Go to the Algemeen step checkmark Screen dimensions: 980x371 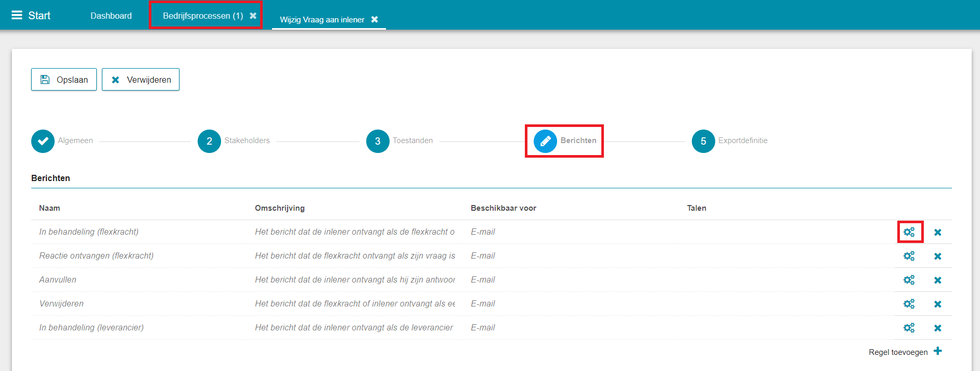(x=43, y=141)
